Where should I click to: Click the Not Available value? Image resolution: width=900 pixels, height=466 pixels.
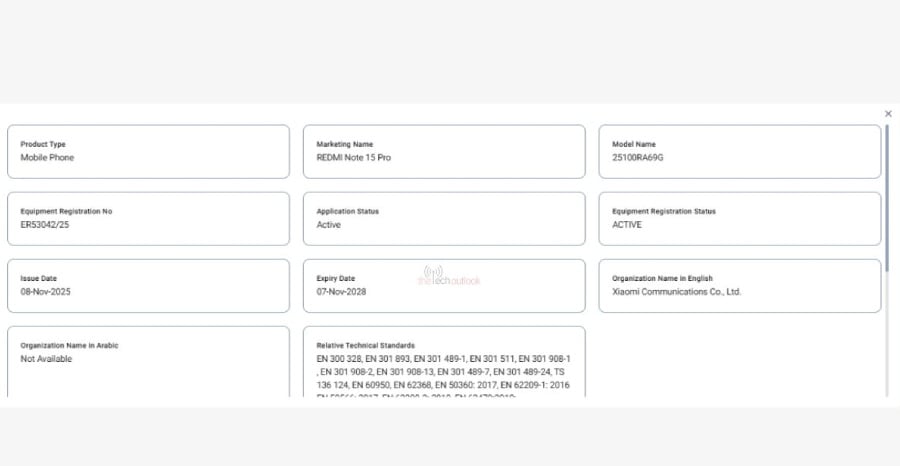coord(46,359)
